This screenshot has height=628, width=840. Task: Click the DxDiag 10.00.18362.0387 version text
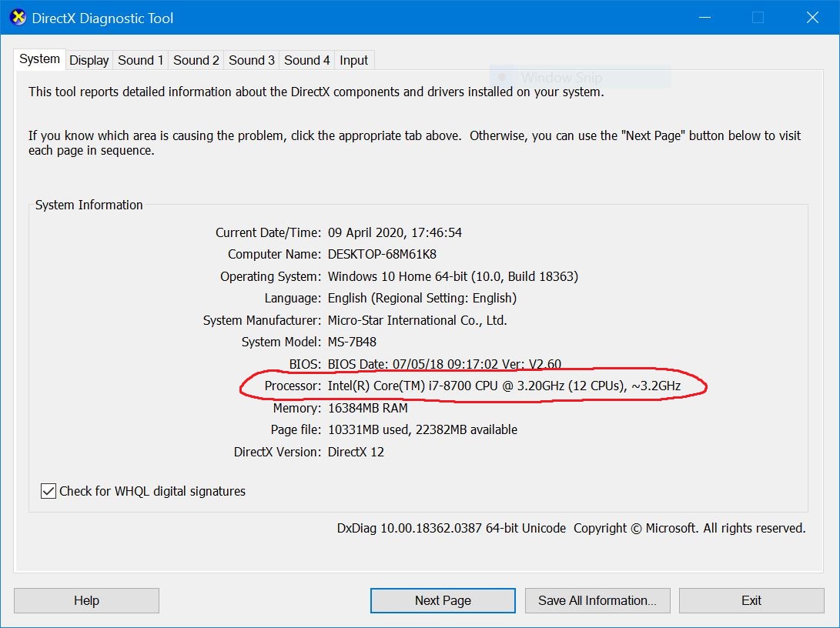click(x=451, y=528)
